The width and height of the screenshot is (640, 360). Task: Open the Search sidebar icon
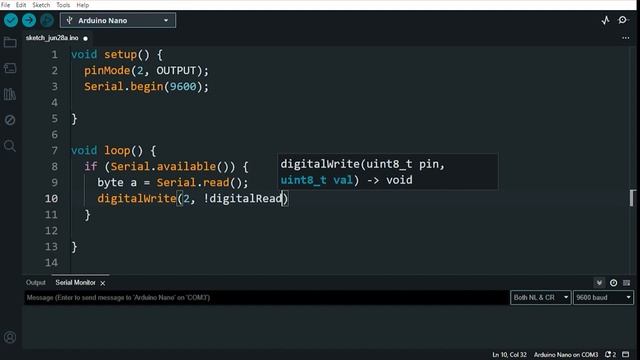pyautogui.click(x=10, y=146)
